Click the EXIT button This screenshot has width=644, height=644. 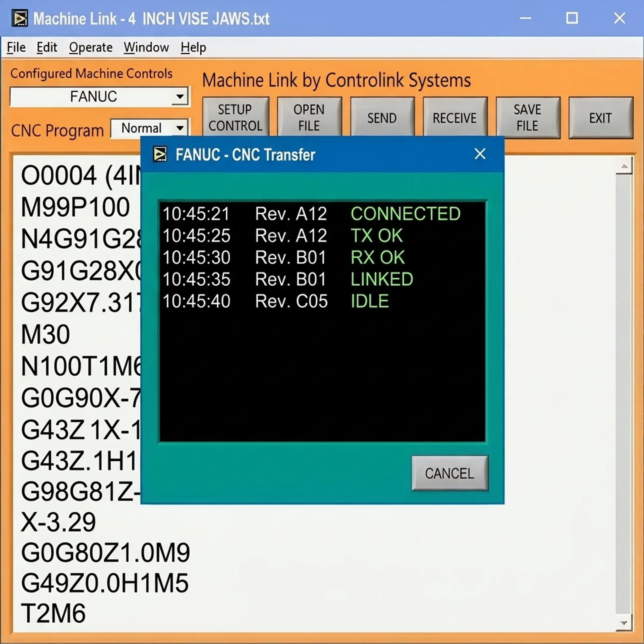coord(600,118)
